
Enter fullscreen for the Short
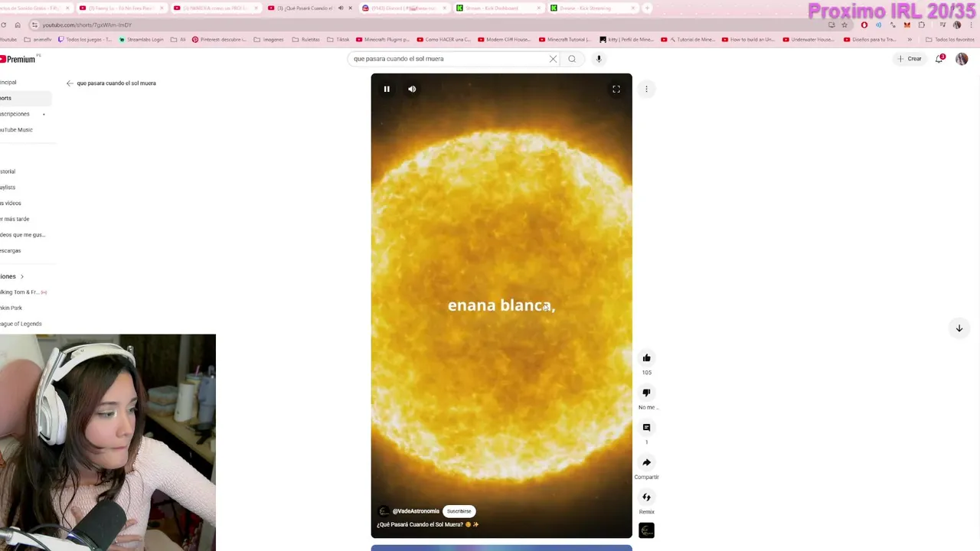coord(616,89)
